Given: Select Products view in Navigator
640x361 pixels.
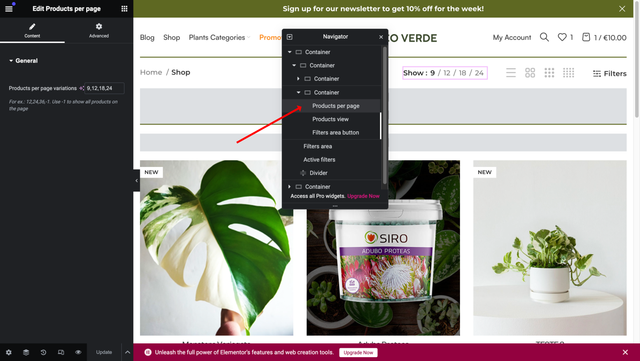Looking at the screenshot, I should [331, 119].
